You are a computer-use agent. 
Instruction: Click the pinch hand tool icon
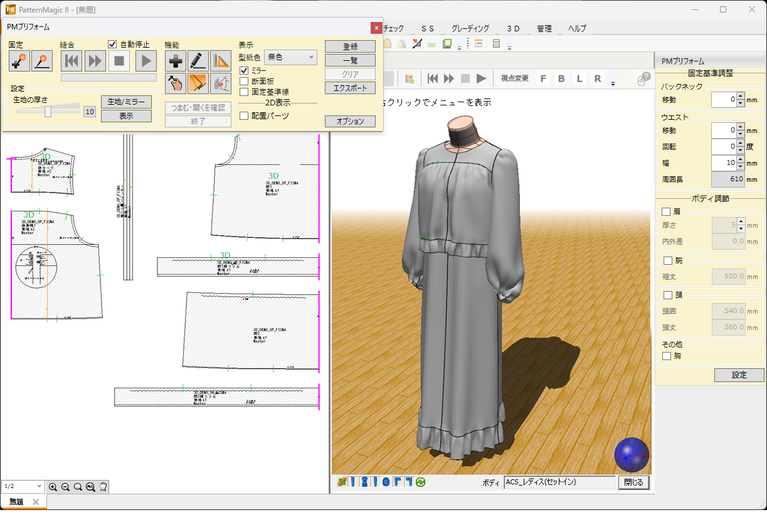[x=176, y=83]
